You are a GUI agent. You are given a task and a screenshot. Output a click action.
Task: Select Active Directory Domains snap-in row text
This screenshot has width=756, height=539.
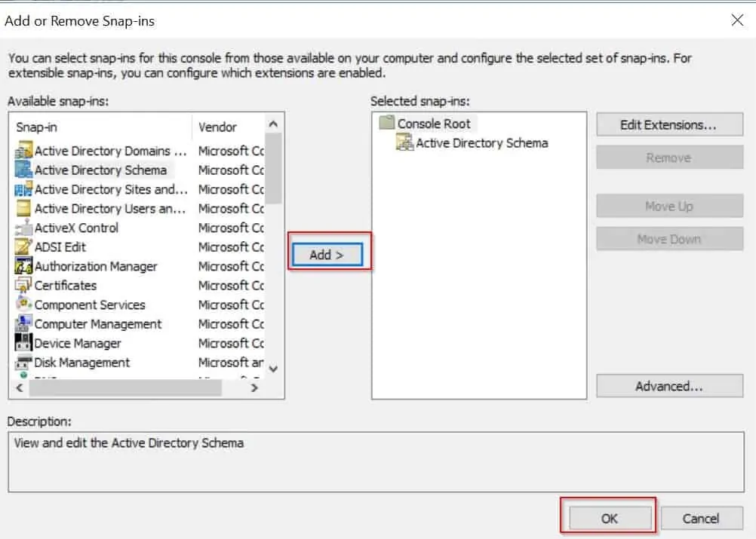pos(110,152)
